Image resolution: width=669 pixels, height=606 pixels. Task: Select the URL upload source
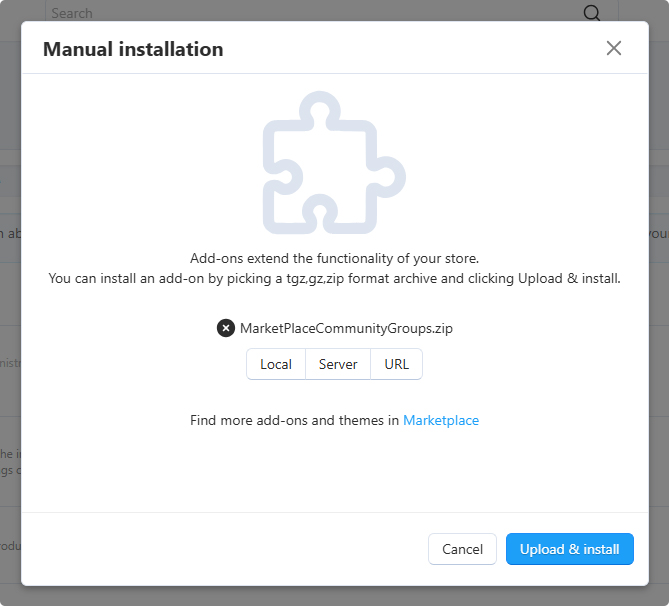click(x=397, y=364)
